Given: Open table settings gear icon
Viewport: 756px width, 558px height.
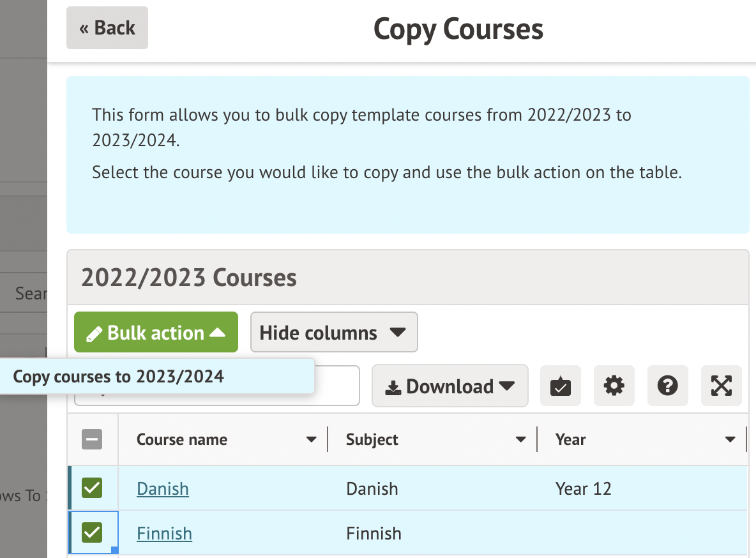Looking at the screenshot, I should pyautogui.click(x=614, y=386).
